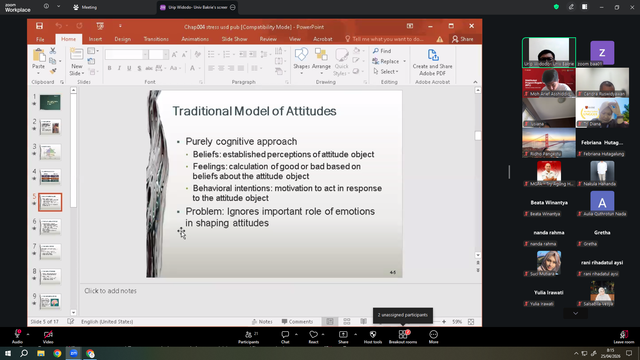The height and width of the screenshot is (360, 640).
Task: Open Find in Editing group
Action: tap(382, 51)
